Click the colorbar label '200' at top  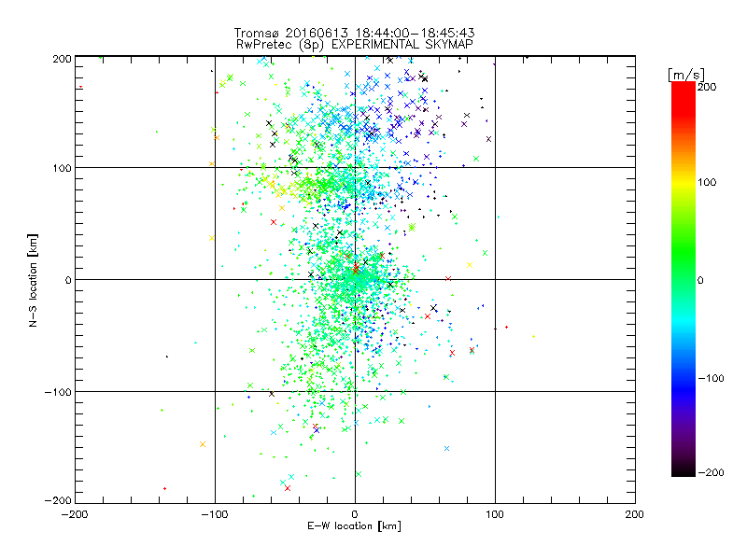coord(707,87)
